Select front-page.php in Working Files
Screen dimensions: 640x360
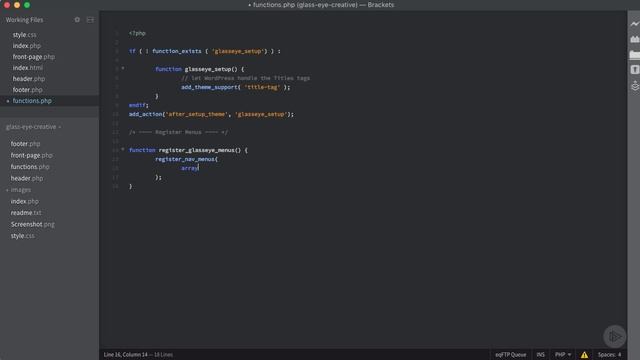(x=33, y=57)
